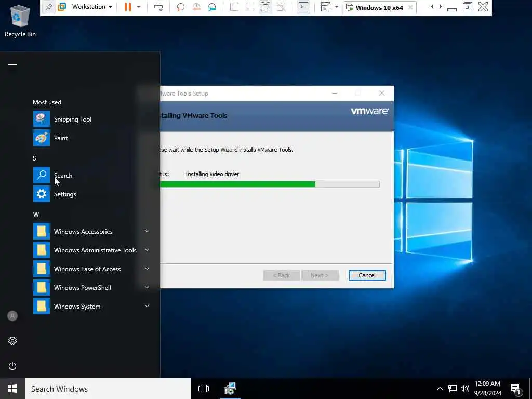Image resolution: width=532 pixels, height=399 pixels.
Task: Click the stretch guest display icon
Action: (x=325, y=7)
